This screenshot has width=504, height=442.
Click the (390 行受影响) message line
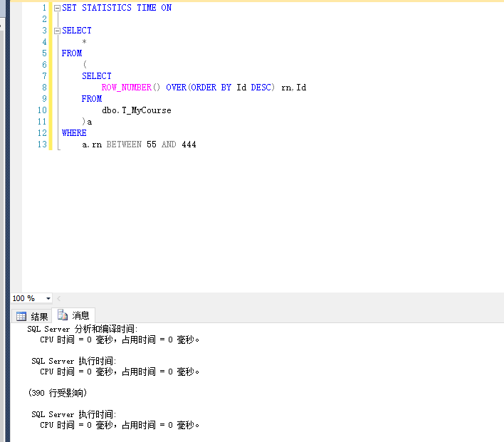(57, 393)
